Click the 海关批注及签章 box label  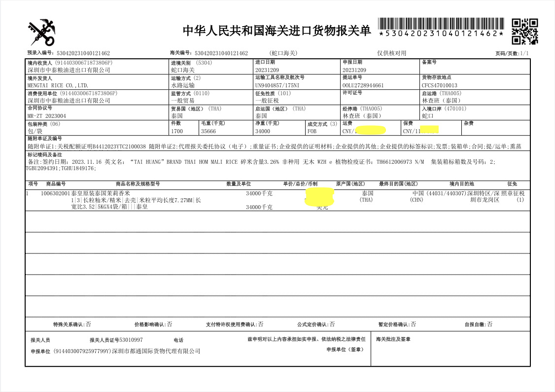click(393, 339)
